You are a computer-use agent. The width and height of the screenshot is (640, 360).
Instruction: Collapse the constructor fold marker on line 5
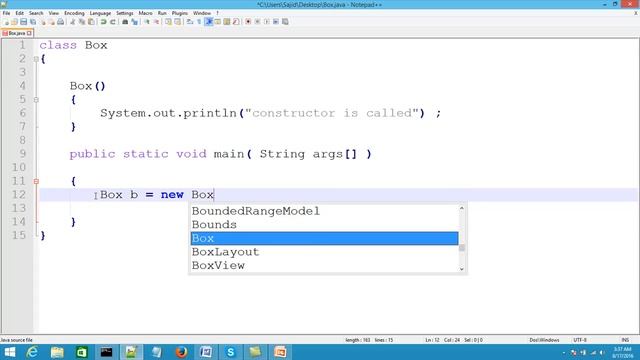36,100
